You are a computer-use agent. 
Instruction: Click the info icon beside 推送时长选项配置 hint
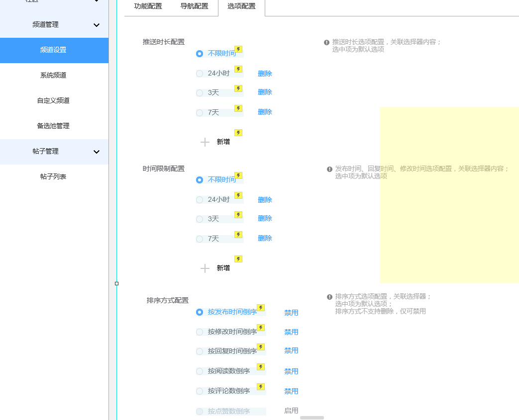click(326, 43)
